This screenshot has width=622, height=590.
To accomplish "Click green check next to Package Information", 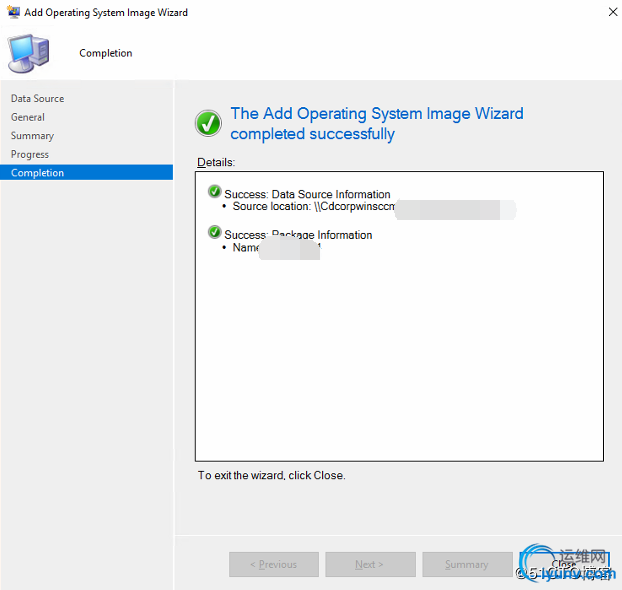I will tap(214, 232).
